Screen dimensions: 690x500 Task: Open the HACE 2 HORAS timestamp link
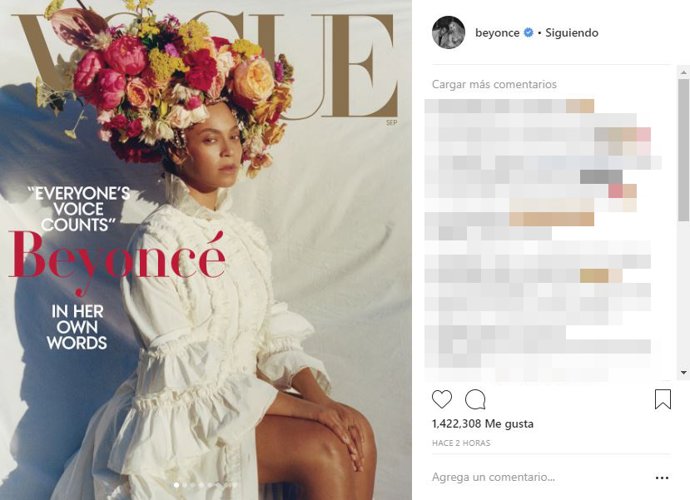coord(461,443)
